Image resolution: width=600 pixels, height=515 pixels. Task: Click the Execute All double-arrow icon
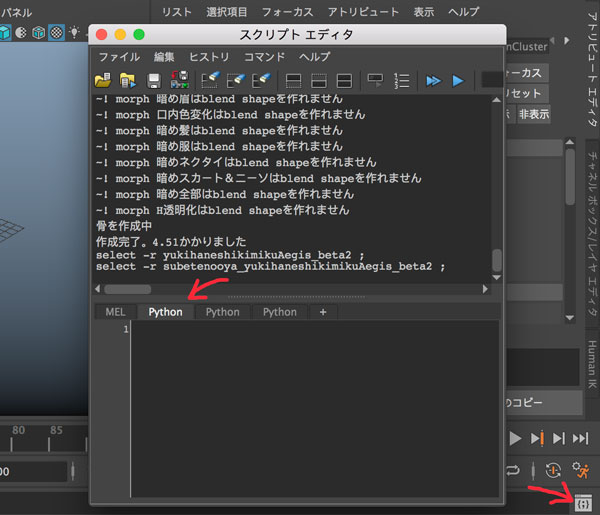coord(433,80)
